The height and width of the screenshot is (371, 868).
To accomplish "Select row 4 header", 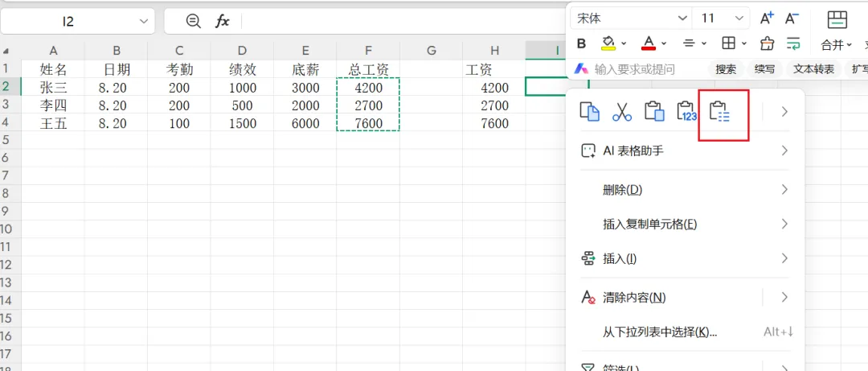I will pos(10,123).
